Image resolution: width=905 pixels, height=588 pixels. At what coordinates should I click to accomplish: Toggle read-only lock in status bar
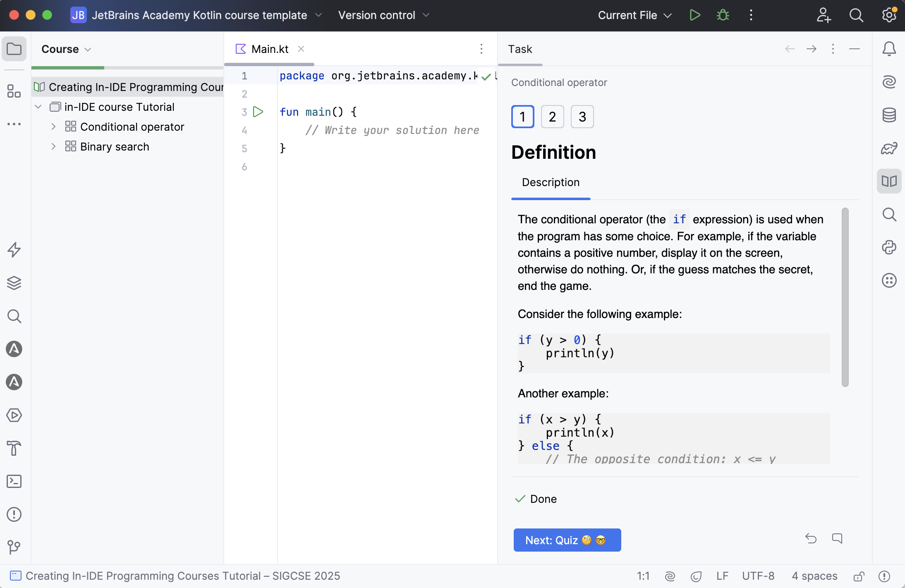[x=859, y=576]
